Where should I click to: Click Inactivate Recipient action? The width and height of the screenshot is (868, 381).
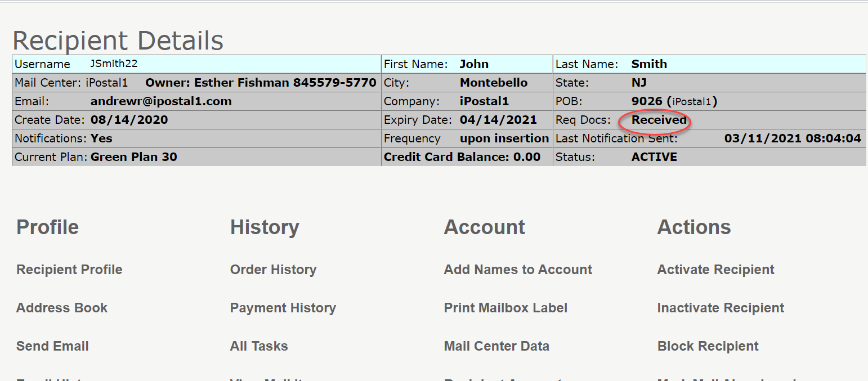tap(720, 307)
